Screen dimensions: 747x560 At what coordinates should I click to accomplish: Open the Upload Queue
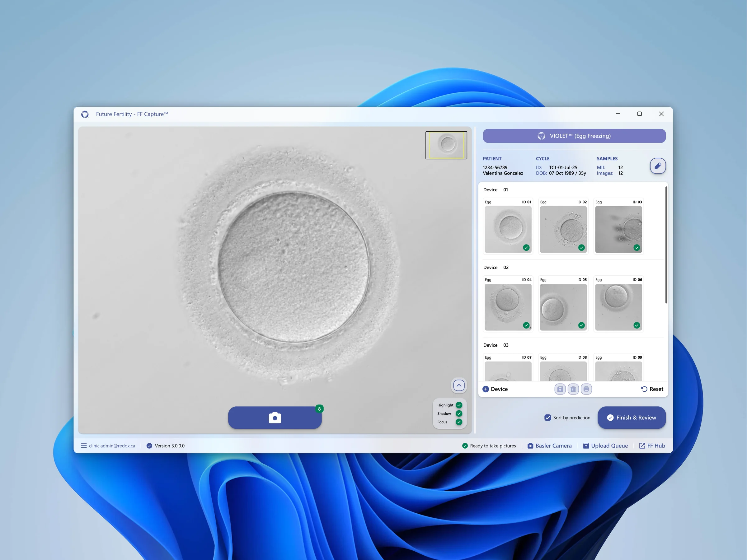pos(605,446)
